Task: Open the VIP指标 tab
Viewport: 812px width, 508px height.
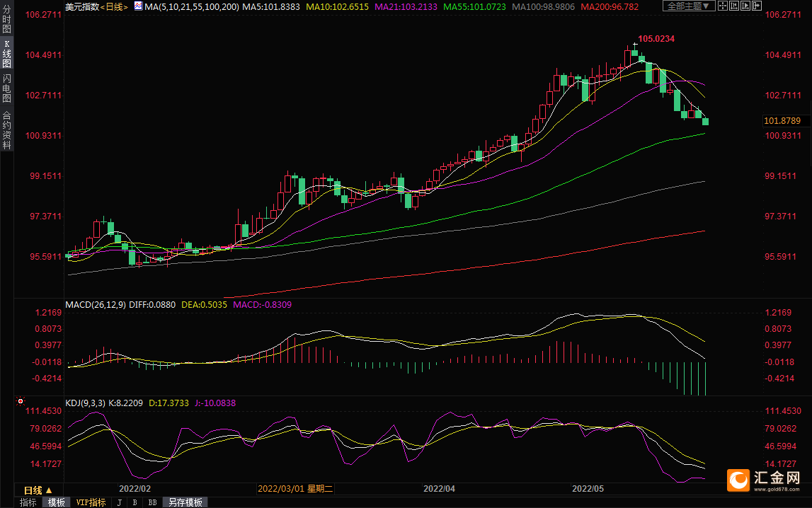Action: pos(91,502)
